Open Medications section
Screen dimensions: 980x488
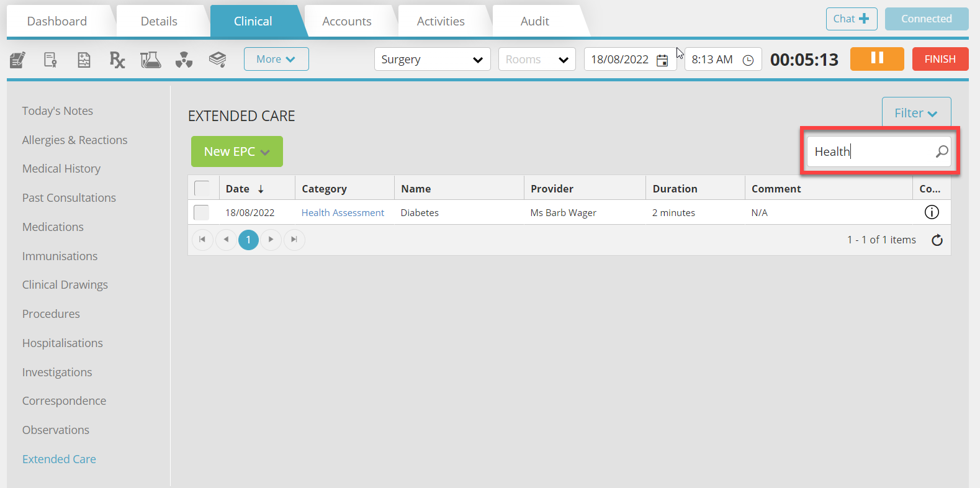tap(53, 227)
